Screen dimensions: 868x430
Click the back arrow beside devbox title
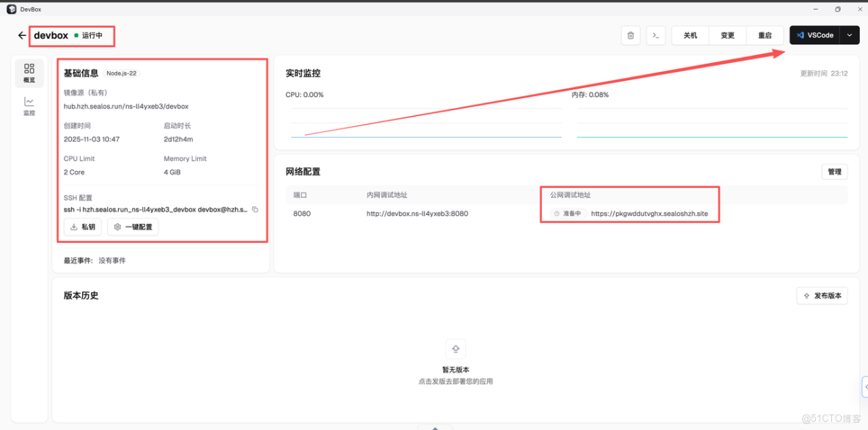(x=21, y=34)
